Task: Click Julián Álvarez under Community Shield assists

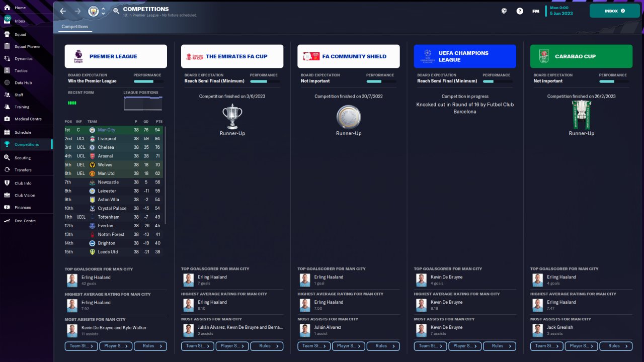Action: click(328, 327)
